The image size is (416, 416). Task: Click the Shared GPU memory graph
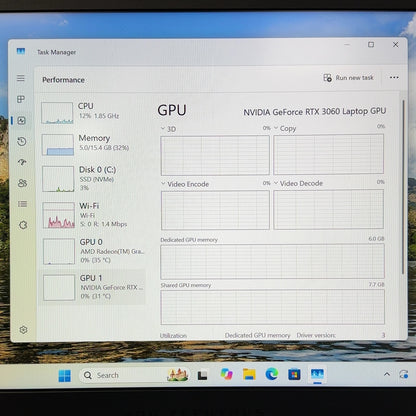(x=273, y=307)
